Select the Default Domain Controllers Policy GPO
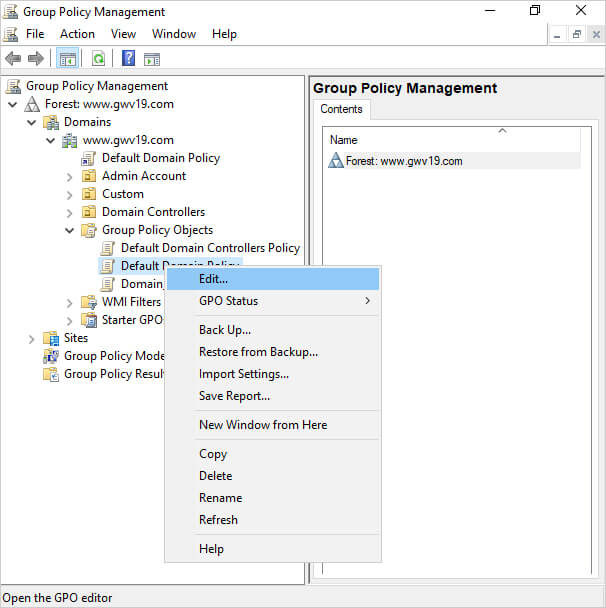Screen dimensions: 606x608 [x=210, y=248]
